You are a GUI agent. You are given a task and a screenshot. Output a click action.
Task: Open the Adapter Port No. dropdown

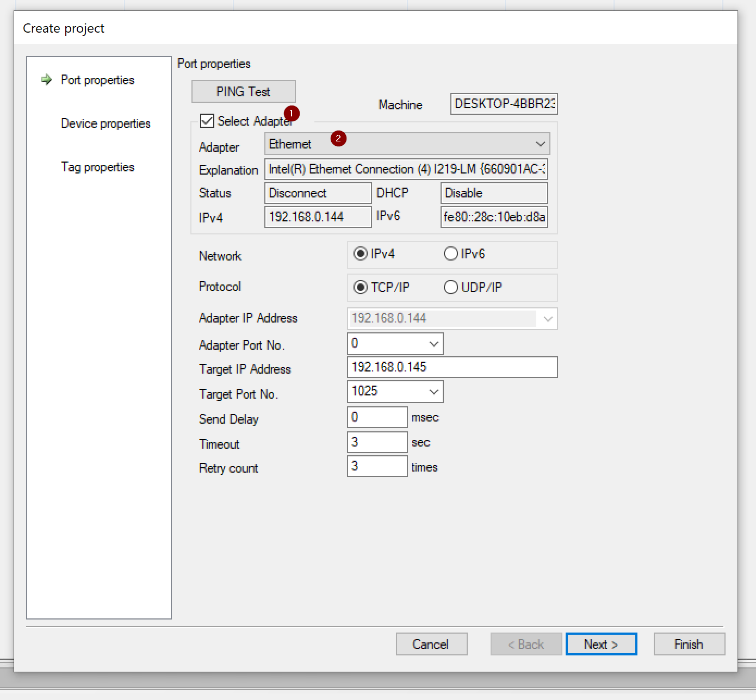pyautogui.click(x=433, y=344)
